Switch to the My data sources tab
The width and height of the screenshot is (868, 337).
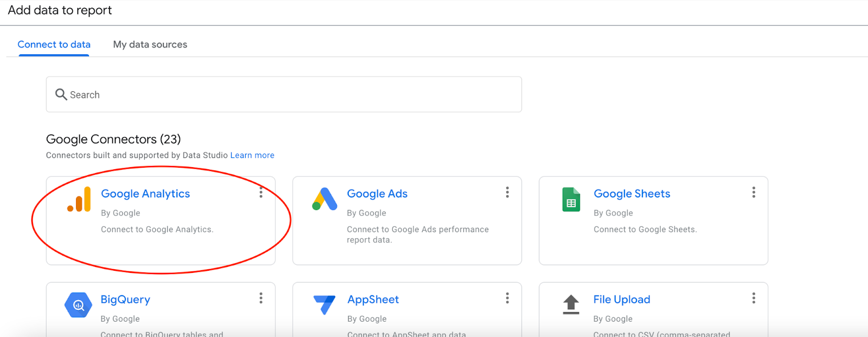click(x=150, y=44)
